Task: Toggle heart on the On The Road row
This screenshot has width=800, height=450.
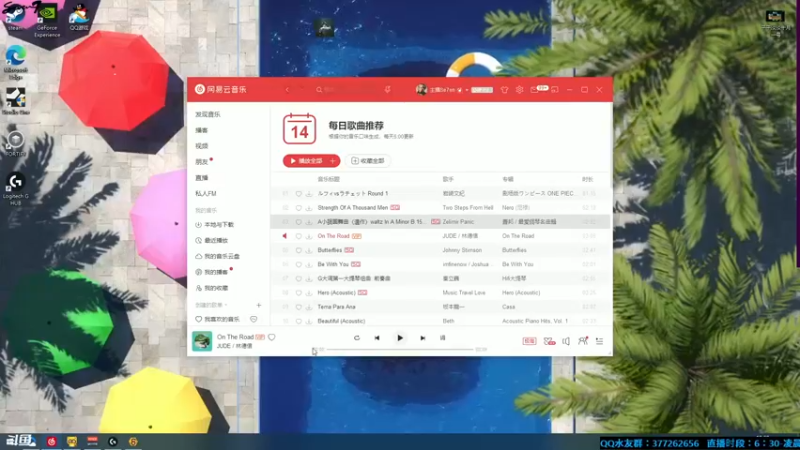Action: (298, 236)
